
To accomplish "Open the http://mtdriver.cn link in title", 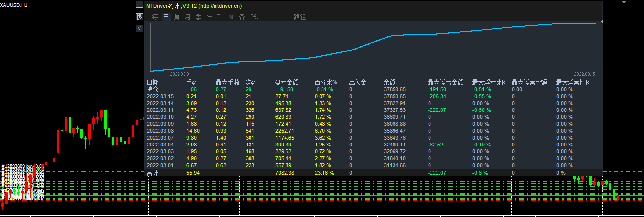I will pos(220,6).
